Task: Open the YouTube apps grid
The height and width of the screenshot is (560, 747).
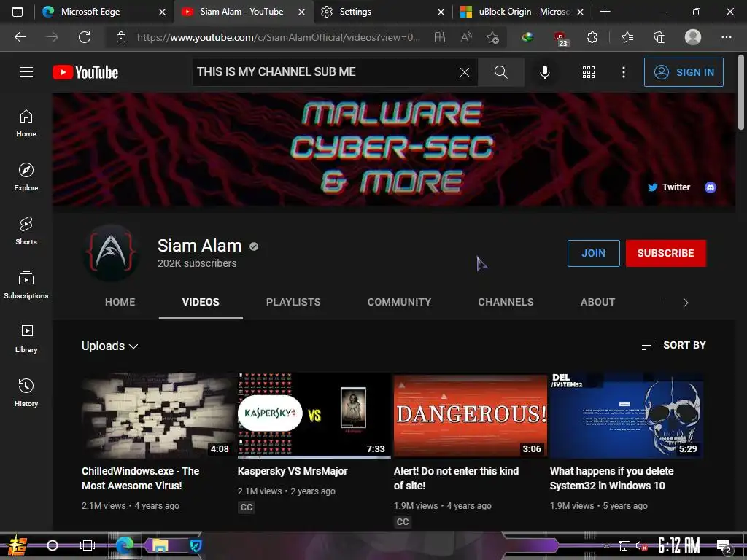Action: [589, 72]
